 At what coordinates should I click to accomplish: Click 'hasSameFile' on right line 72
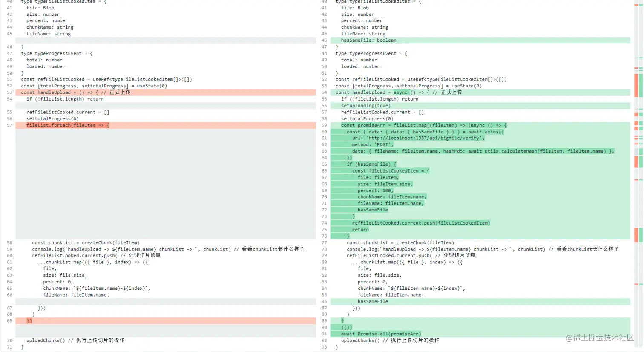click(373, 210)
